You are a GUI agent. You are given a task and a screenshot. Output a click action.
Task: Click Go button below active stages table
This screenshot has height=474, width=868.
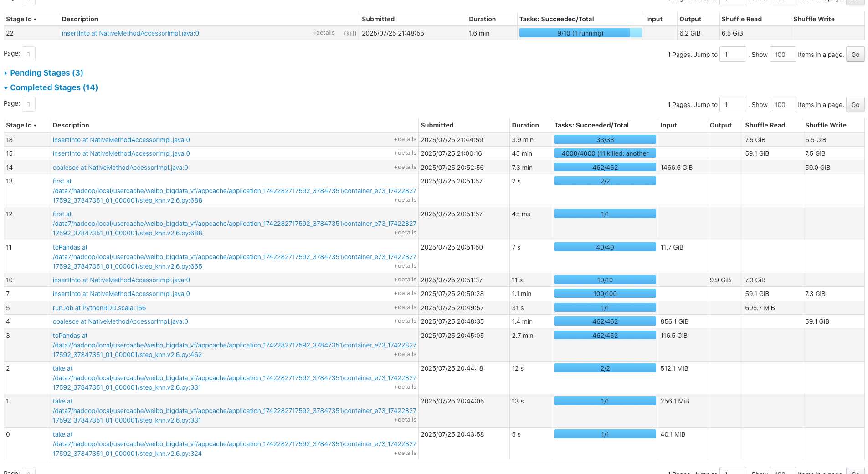click(x=855, y=55)
